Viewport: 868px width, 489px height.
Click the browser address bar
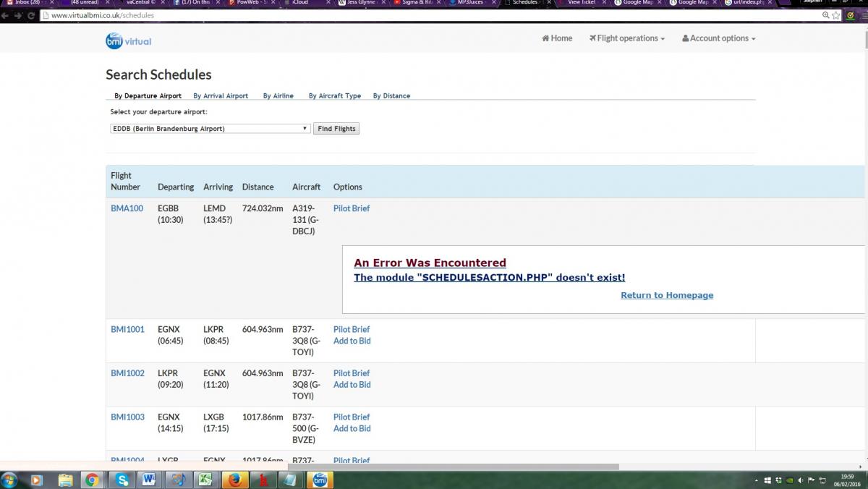point(434,15)
